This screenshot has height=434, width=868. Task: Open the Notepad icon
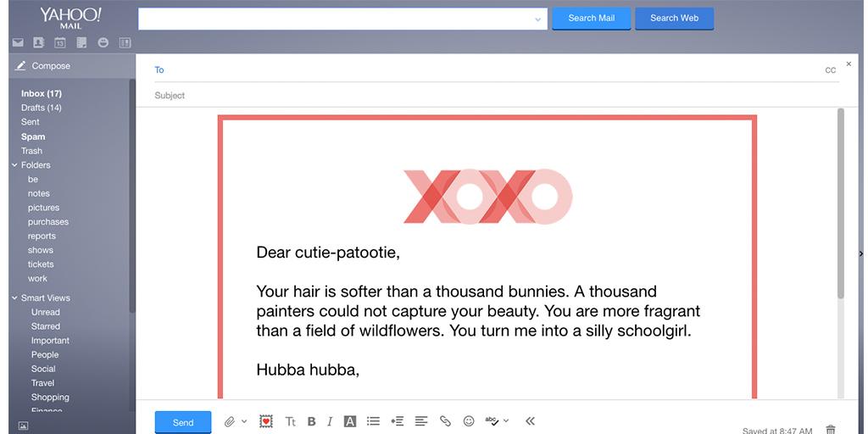click(81, 42)
